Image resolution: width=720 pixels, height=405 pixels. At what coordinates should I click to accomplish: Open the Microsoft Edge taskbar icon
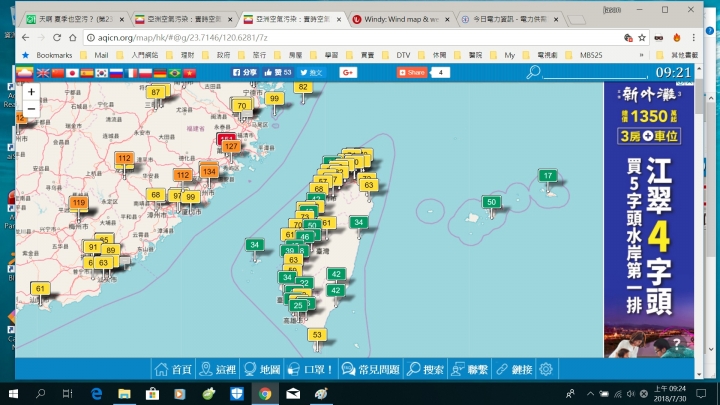point(96,394)
